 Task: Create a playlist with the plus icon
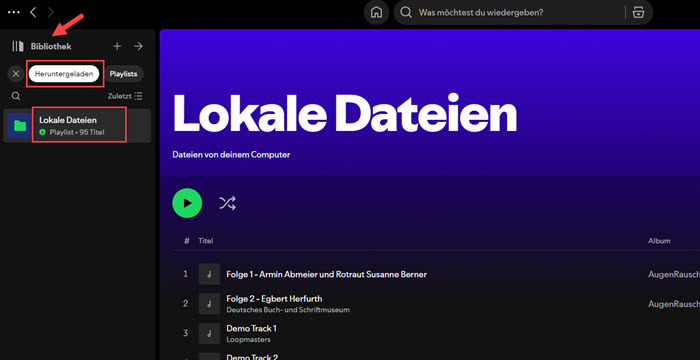(x=117, y=46)
